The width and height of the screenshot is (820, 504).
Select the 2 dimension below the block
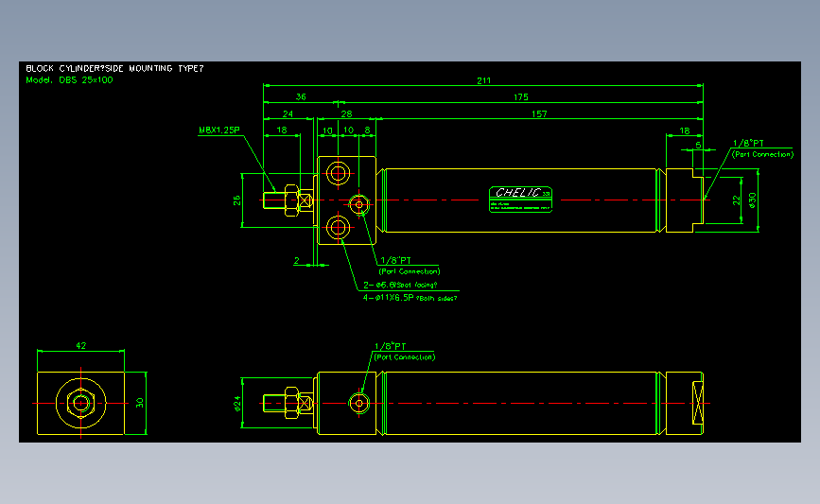pos(297,260)
